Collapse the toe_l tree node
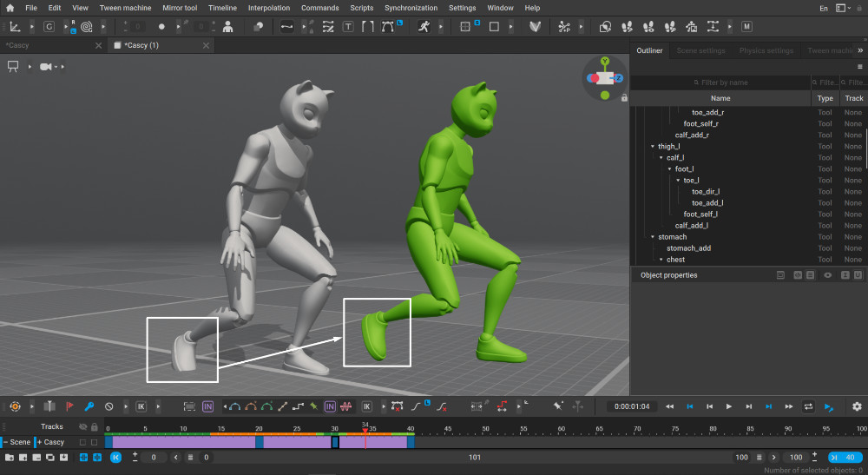The width and height of the screenshot is (868, 475). pos(678,181)
